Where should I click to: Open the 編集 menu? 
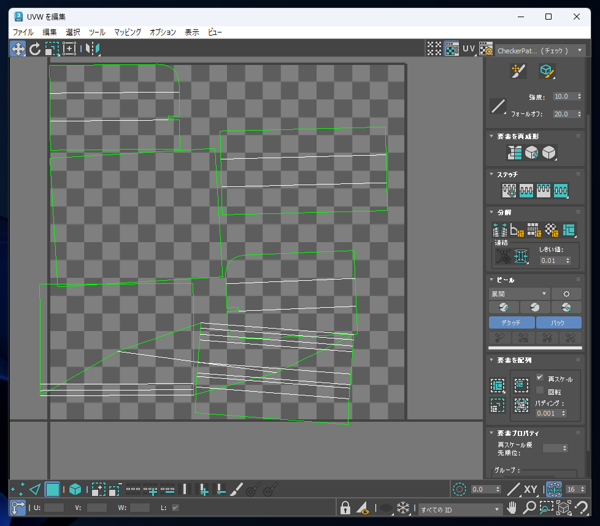(49, 32)
